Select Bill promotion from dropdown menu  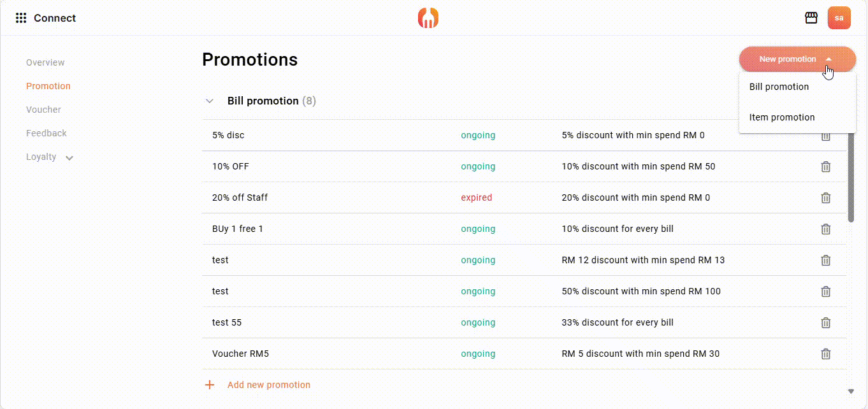779,87
